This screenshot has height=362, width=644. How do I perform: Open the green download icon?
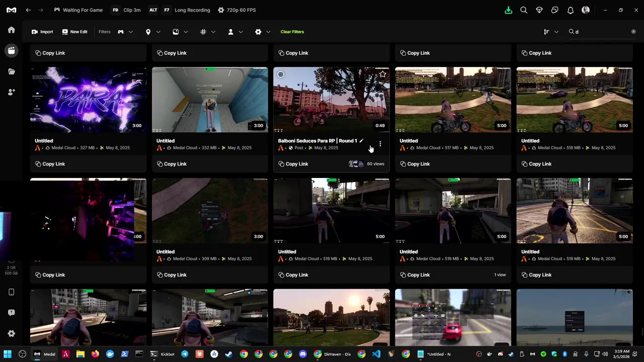point(509,10)
